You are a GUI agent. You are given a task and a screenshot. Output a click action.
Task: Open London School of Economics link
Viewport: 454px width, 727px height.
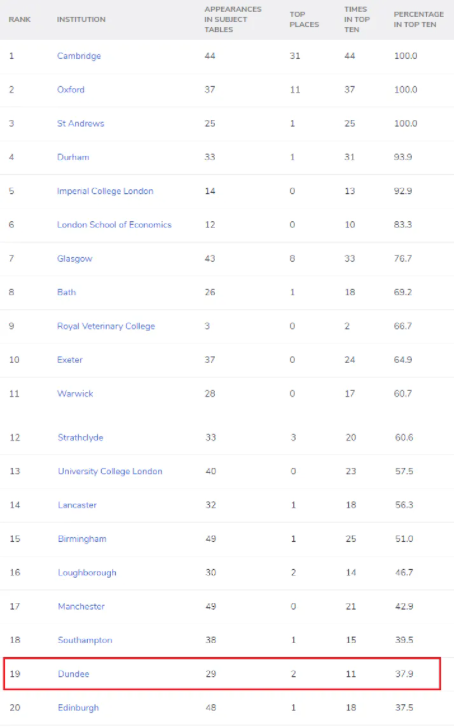114,224
